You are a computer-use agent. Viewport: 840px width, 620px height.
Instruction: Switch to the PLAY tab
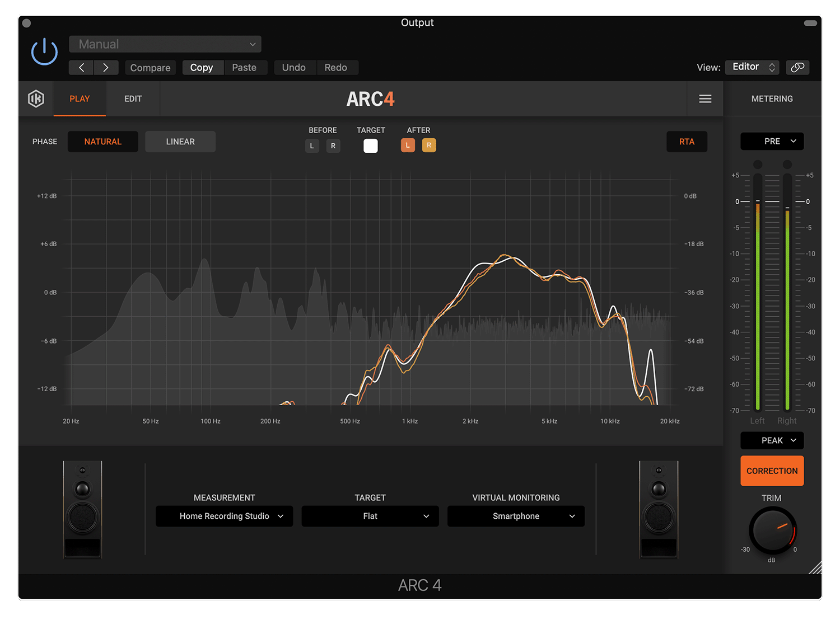coord(80,99)
